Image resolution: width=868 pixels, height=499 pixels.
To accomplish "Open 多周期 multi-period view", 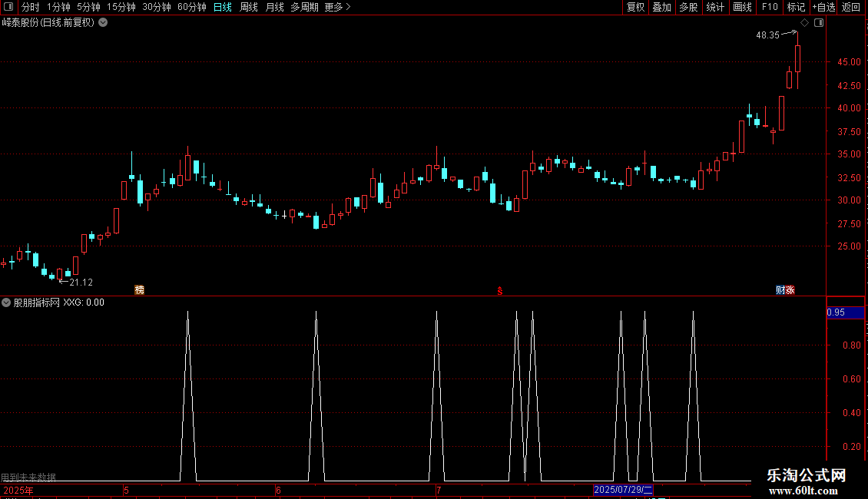I will click(x=304, y=7).
